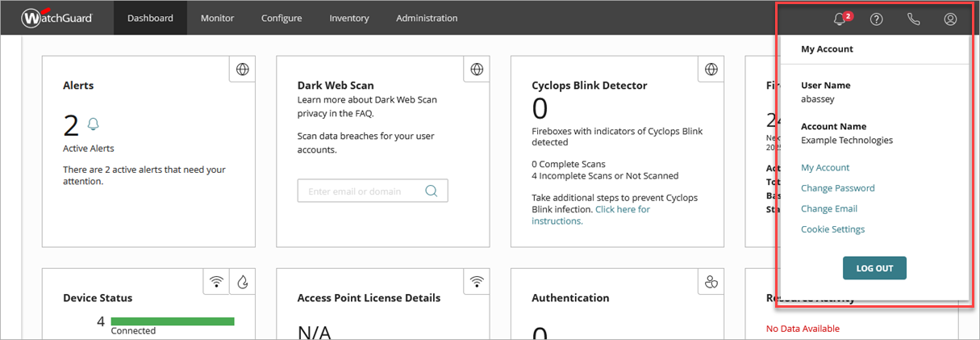The height and width of the screenshot is (340, 980).
Task: Click the flame icon on Device Status card
Action: pyautogui.click(x=242, y=282)
